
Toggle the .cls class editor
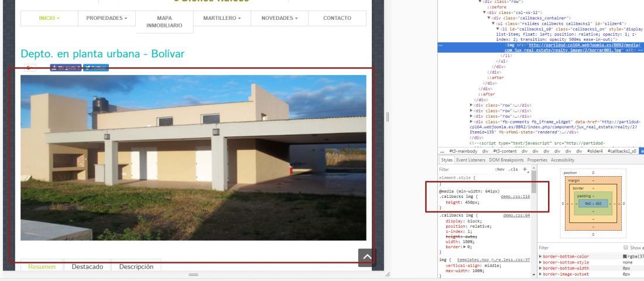pyautogui.click(x=513, y=169)
